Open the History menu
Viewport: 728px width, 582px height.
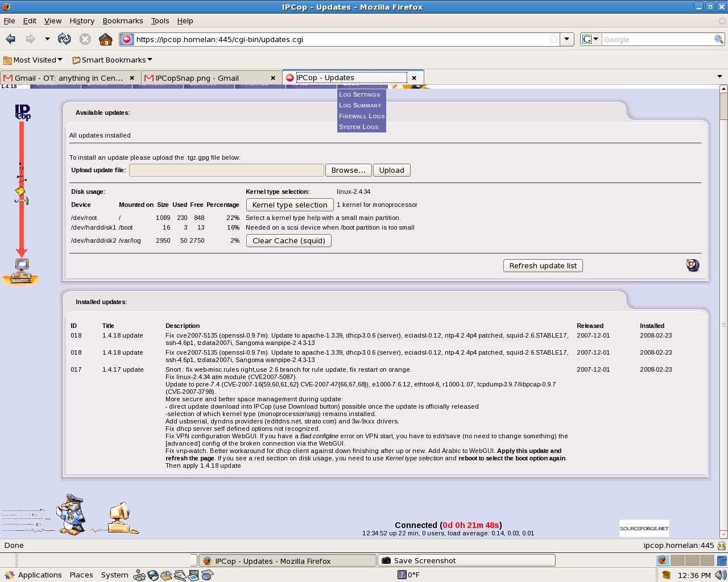coord(82,21)
